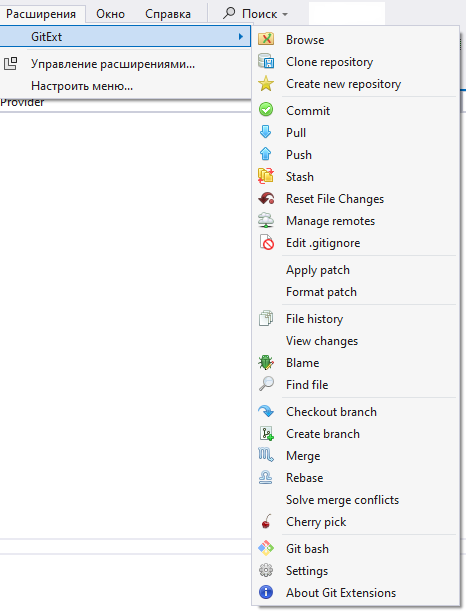This screenshot has width=466, height=612.
Task: Click the red Reset File Changes icon
Action: (x=266, y=199)
